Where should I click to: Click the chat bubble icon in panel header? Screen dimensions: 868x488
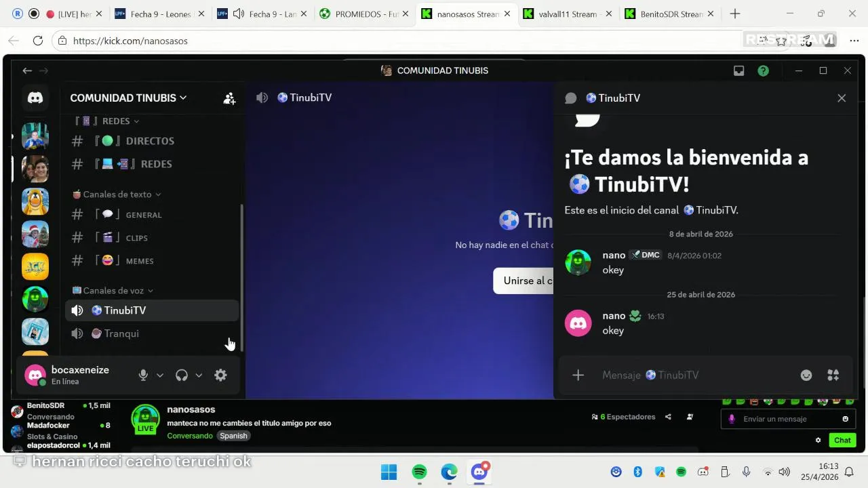571,98
